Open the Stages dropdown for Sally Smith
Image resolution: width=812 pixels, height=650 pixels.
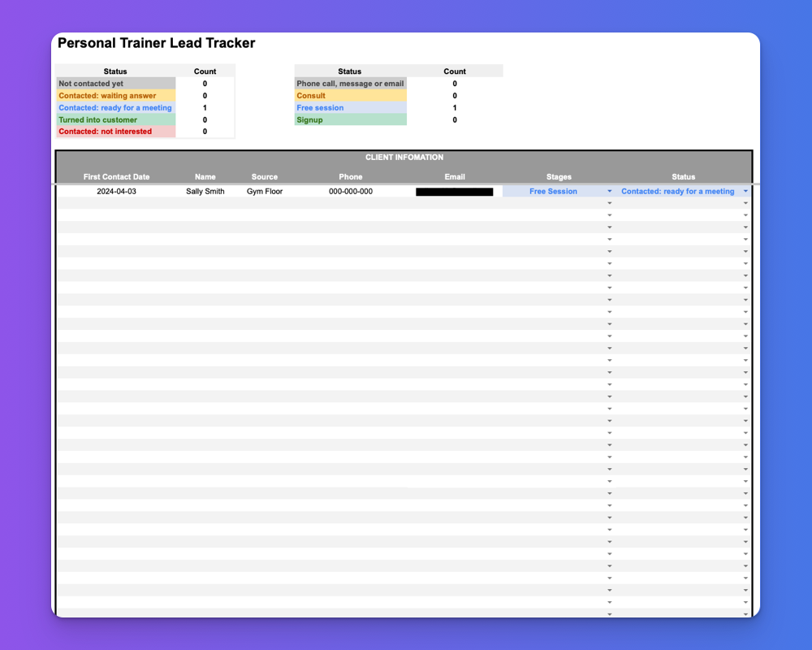(609, 191)
